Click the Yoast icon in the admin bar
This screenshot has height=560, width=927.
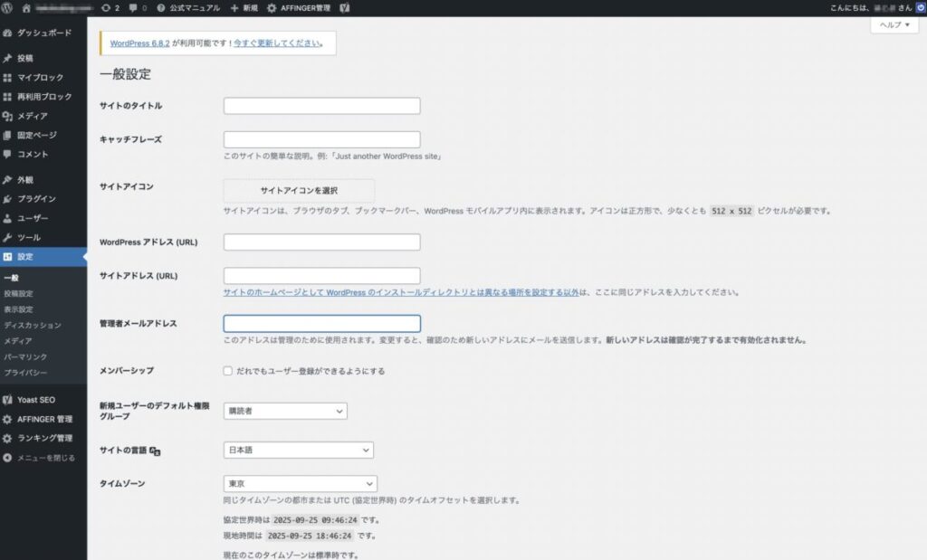tap(345, 7)
